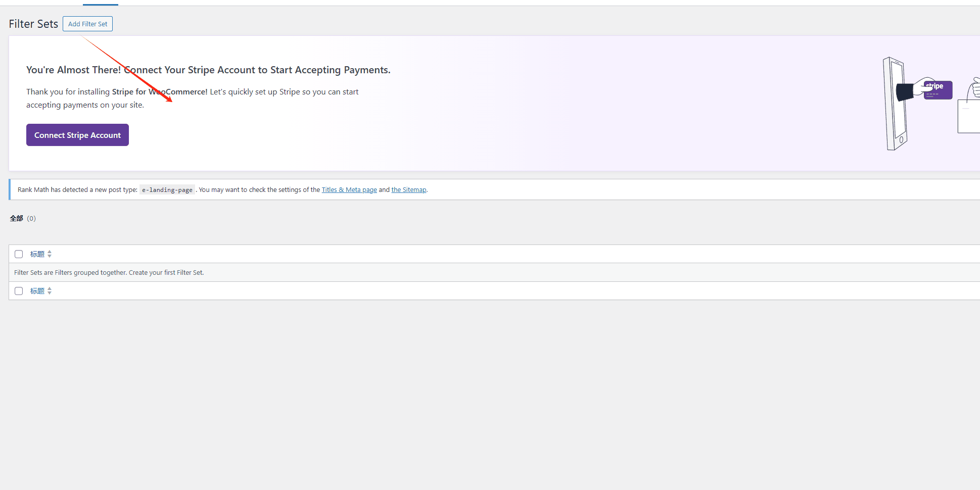
Task: Open the Titles & Meta page link
Action: (x=349, y=190)
